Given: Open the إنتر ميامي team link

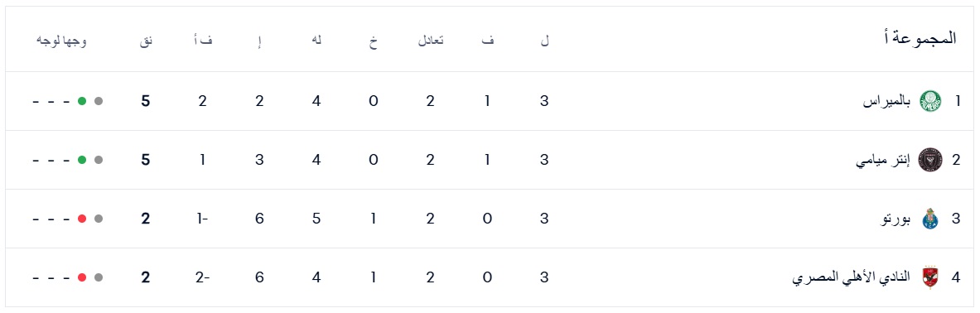Looking at the screenshot, I should coord(882,160).
